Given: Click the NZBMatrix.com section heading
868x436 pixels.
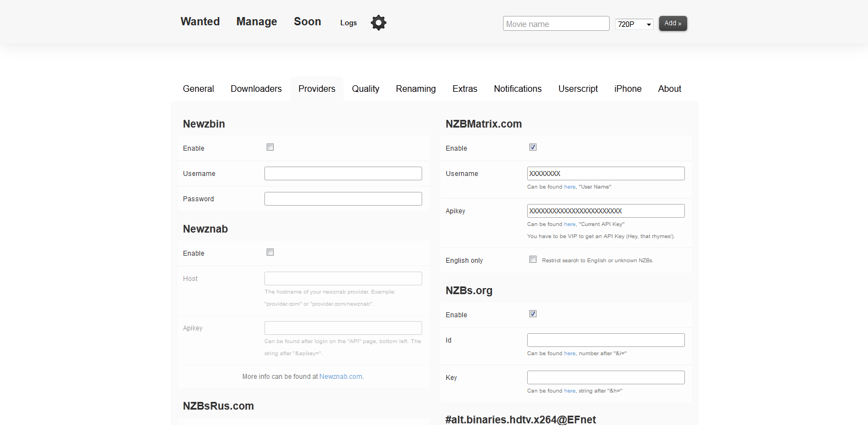Looking at the screenshot, I should pyautogui.click(x=484, y=124).
